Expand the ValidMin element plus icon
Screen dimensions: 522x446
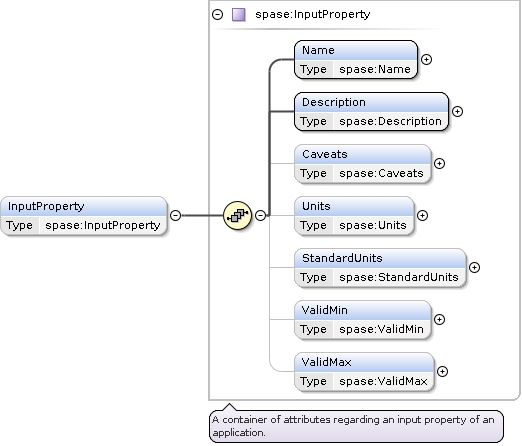[x=439, y=319]
